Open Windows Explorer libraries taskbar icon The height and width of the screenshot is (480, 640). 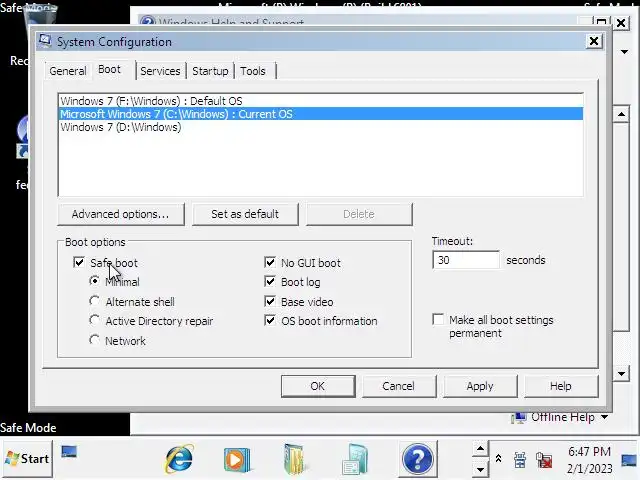coord(295,459)
